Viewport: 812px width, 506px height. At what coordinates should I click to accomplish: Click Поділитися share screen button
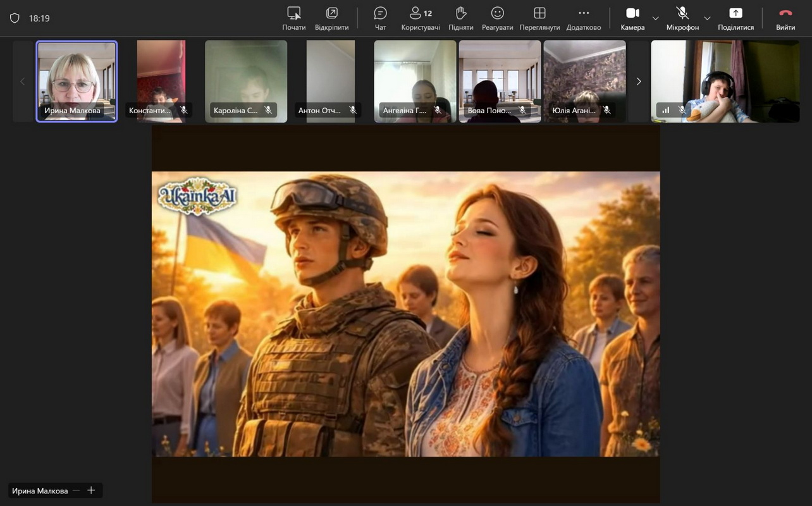[735, 18]
